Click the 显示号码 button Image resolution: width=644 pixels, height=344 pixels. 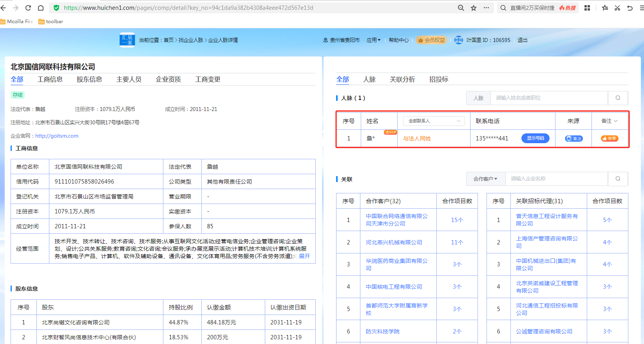click(x=535, y=138)
